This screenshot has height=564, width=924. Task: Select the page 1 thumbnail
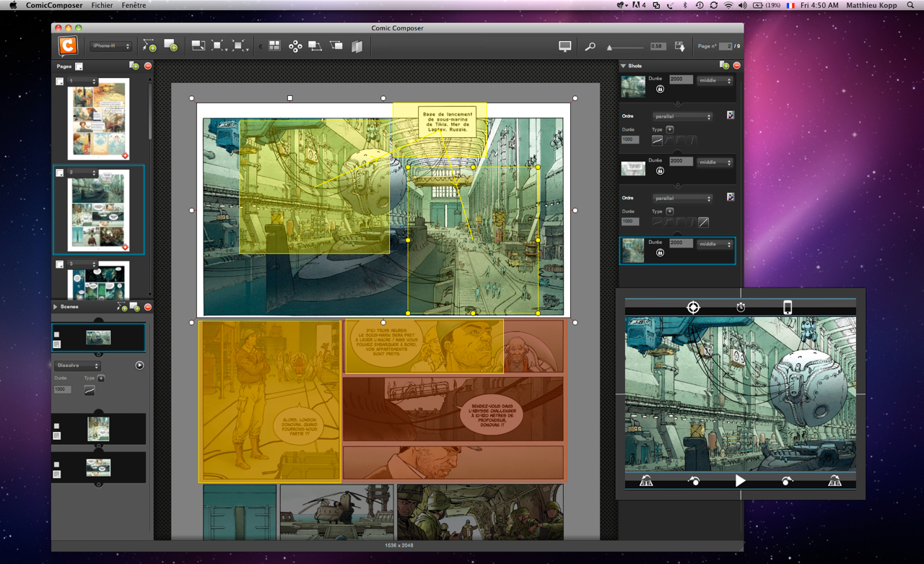click(x=98, y=119)
